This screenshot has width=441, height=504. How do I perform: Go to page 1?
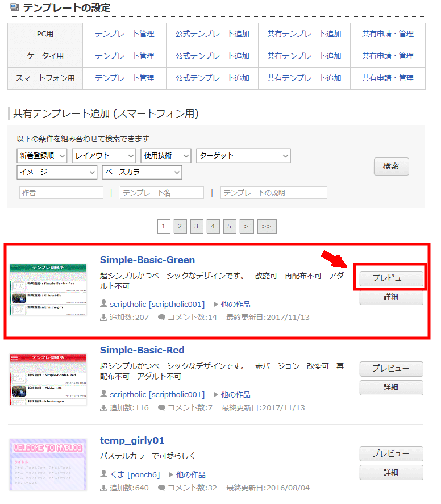(164, 226)
